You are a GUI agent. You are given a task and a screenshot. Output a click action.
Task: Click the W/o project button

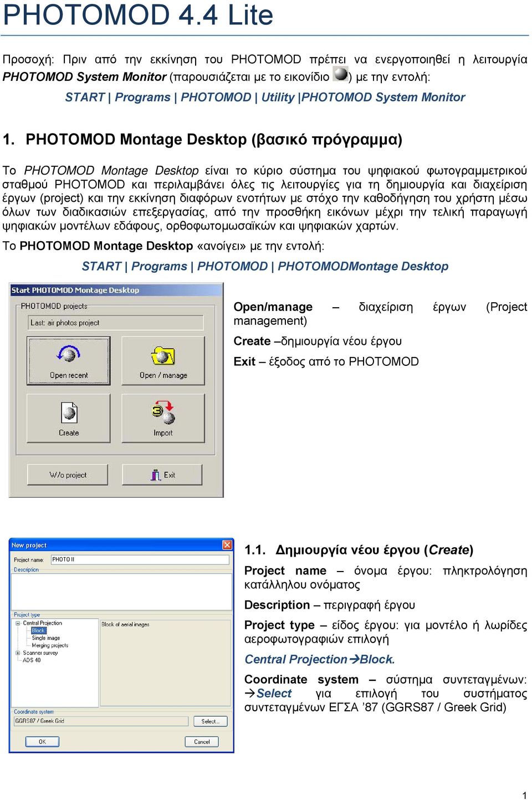tap(68, 475)
